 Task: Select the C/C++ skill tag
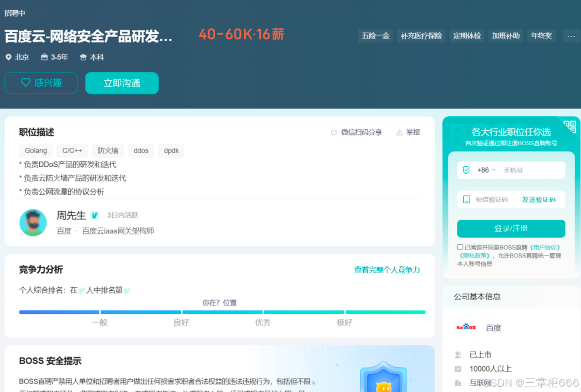[72, 151]
